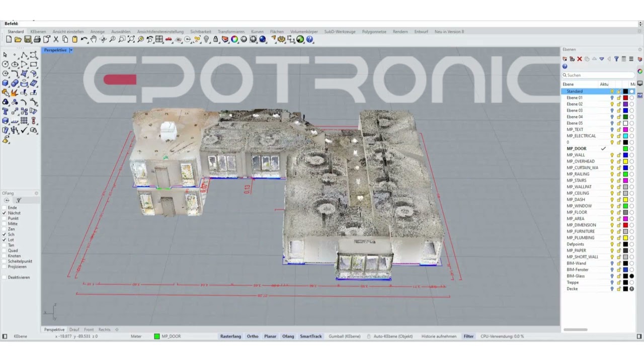Check the Deaktivieren option

coord(4,278)
